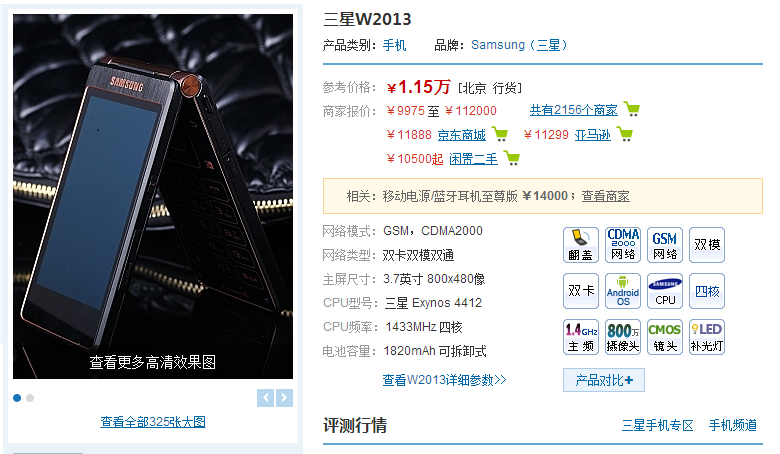780x454 pixels.
Task: Click the cart icon beside 京东商城
Action: click(500, 134)
